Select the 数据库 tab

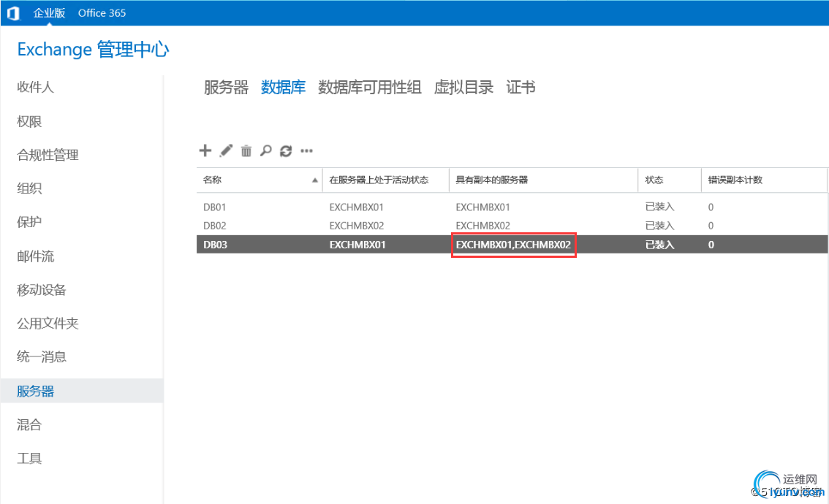point(284,87)
